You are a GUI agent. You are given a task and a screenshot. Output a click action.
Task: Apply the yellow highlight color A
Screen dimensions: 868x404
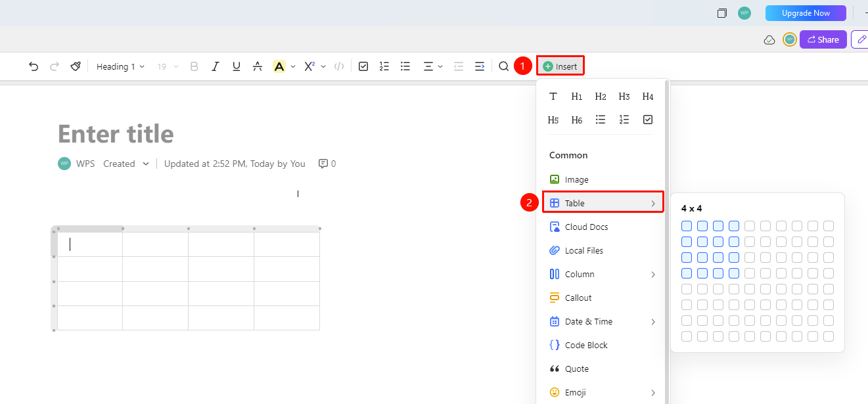click(279, 66)
